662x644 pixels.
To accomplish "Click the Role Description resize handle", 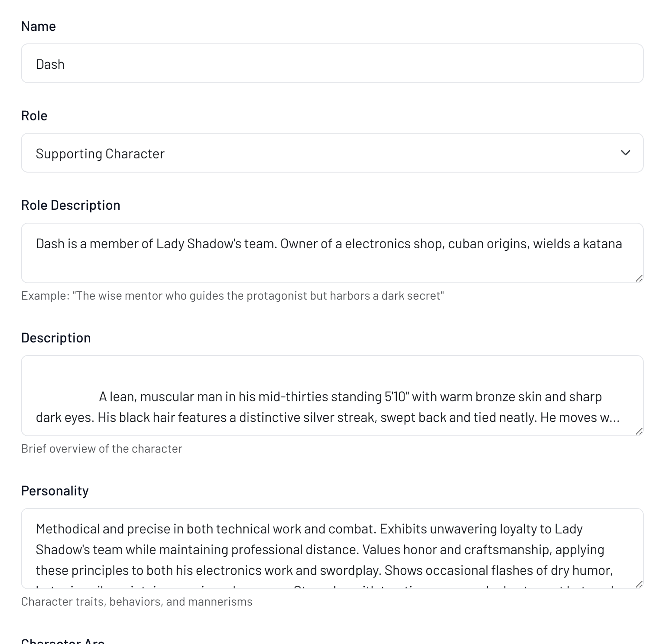I will point(639,278).
